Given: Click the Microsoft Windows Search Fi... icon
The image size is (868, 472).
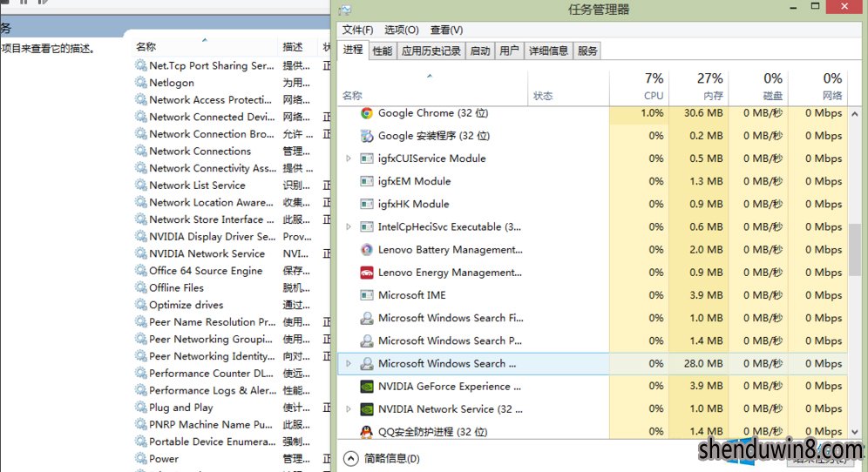Looking at the screenshot, I should click(367, 318).
